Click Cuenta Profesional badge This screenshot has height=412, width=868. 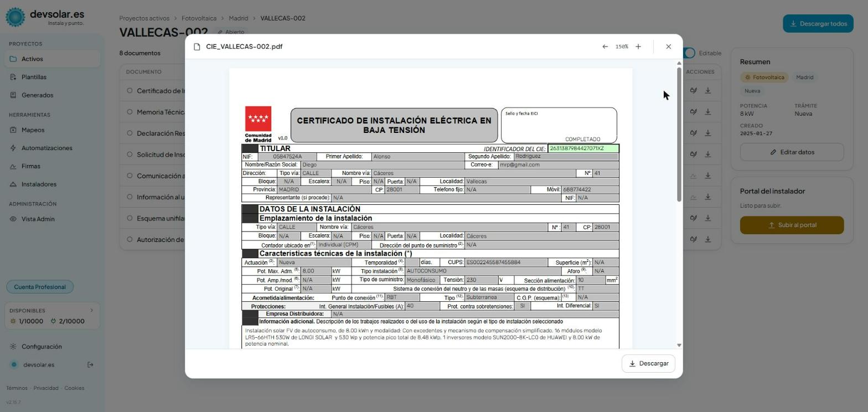point(40,287)
